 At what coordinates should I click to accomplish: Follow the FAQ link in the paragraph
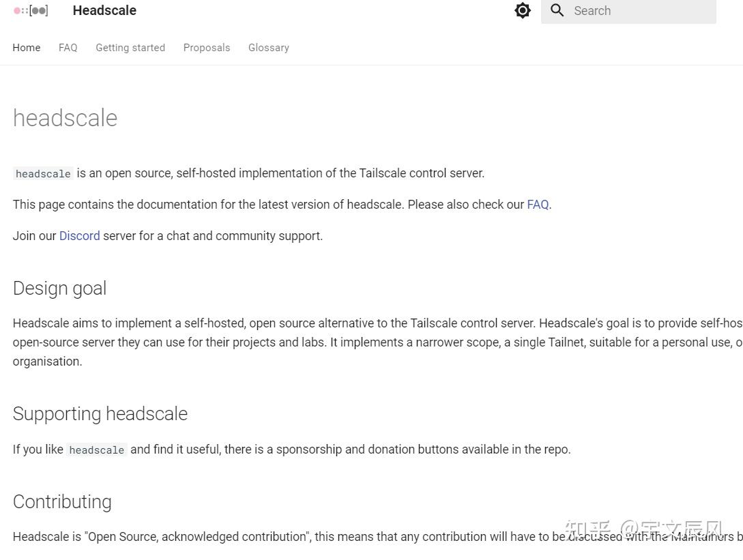coord(538,205)
